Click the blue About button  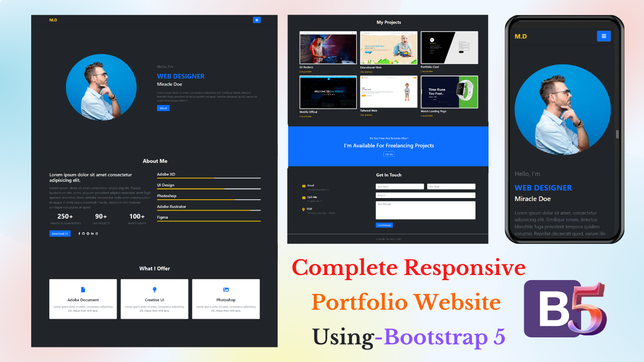pos(163,108)
